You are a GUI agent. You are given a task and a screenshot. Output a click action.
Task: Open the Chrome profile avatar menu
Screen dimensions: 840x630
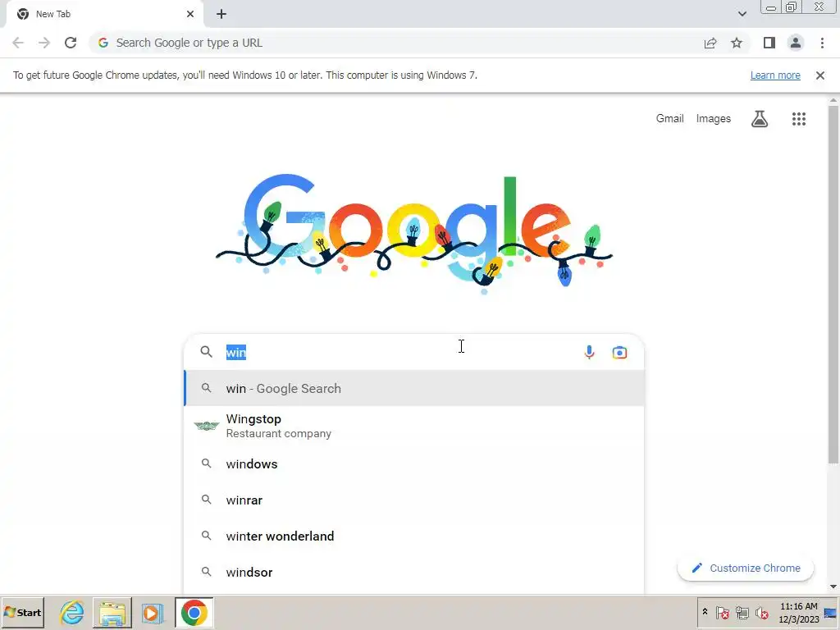pos(796,43)
